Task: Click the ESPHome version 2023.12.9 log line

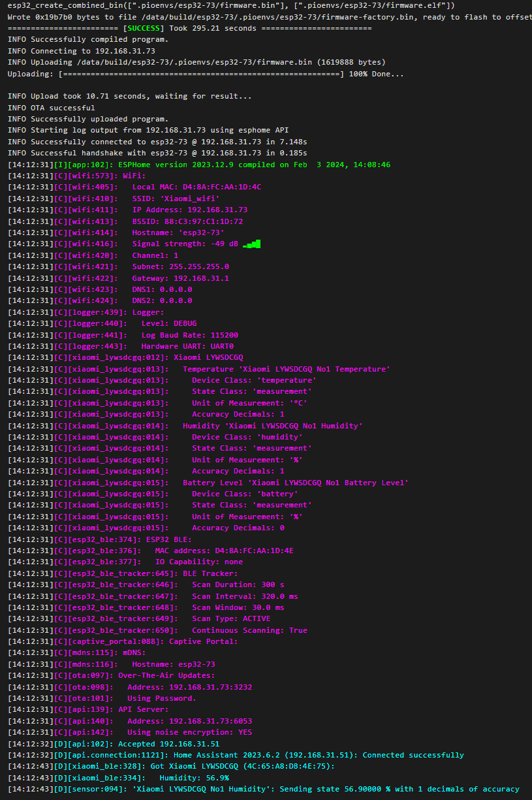Action: pyautogui.click(x=199, y=165)
